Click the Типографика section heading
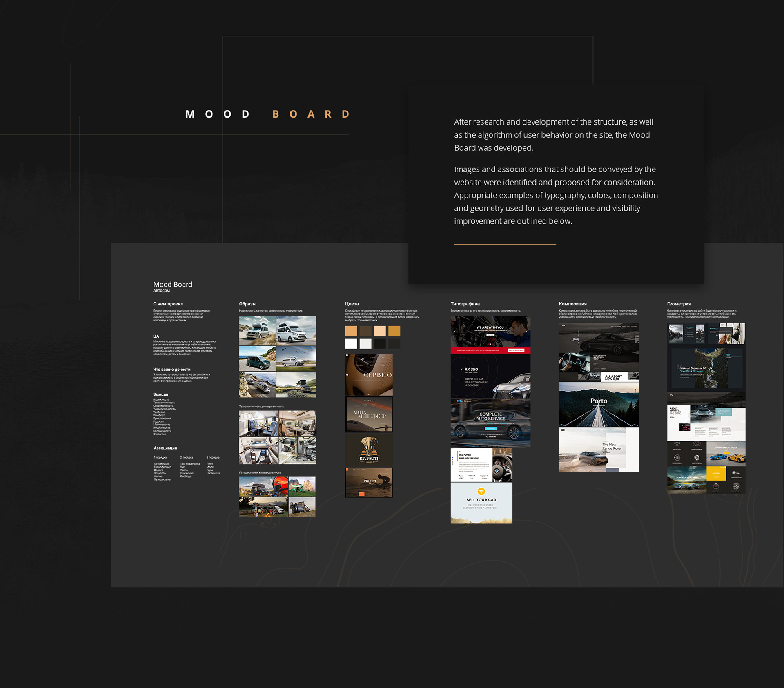Screen dimensions: 784x688 coord(465,304)
